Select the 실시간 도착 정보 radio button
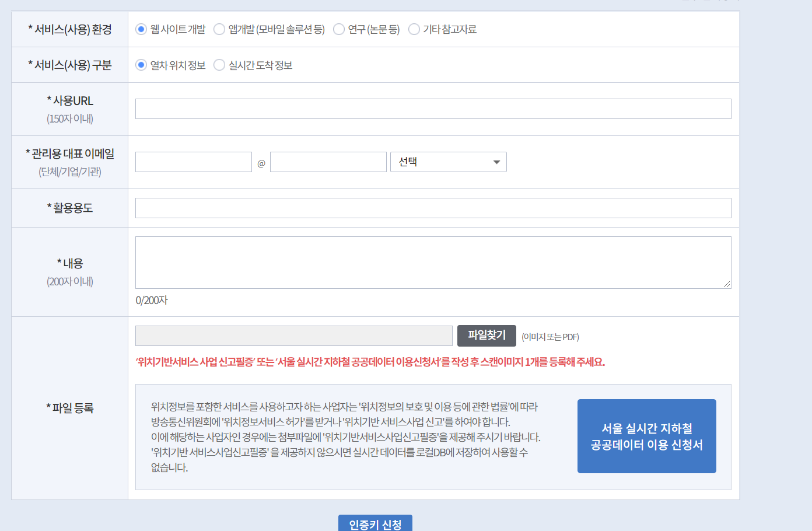The height and width of the screenshot is (531, 812). point(219,65)
